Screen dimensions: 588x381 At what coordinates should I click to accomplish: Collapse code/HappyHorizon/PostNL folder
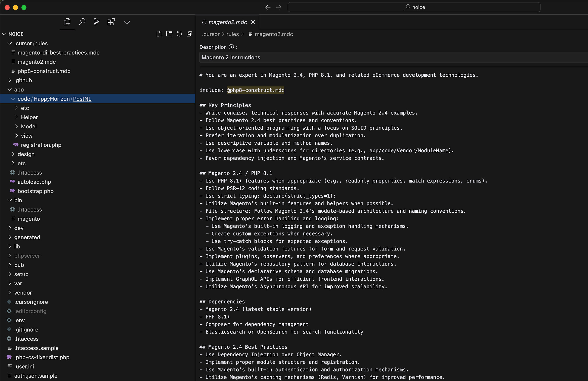[98, 99]
